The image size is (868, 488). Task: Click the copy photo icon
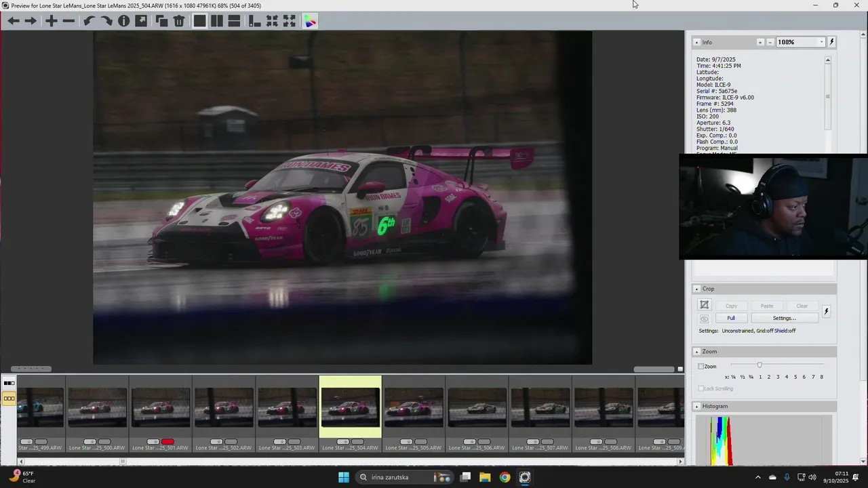161,21
